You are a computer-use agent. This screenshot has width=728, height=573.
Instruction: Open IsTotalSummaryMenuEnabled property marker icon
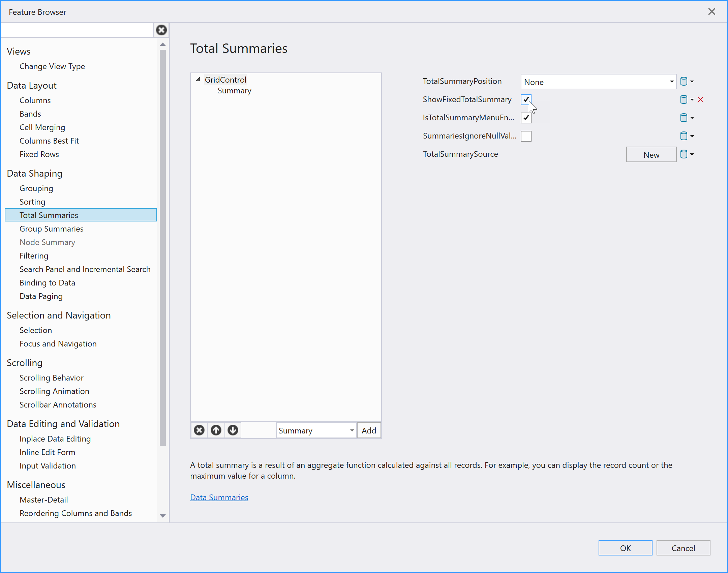(684, 118)
